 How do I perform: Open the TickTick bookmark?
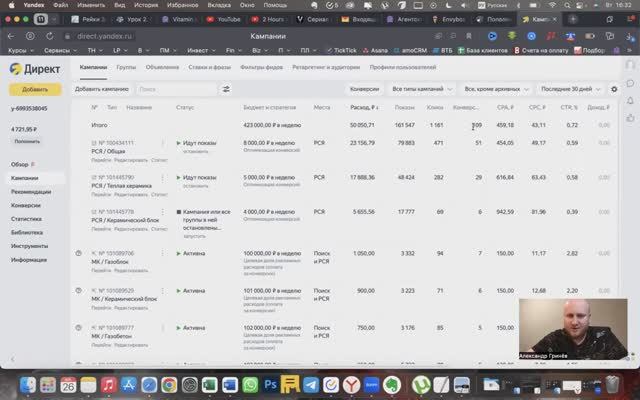tap(342, 50)
